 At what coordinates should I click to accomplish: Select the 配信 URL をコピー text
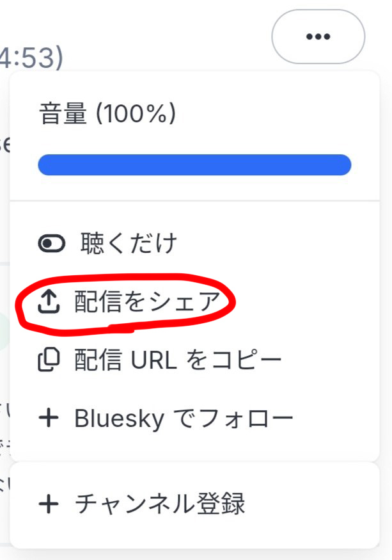click(x=178, y=360)
